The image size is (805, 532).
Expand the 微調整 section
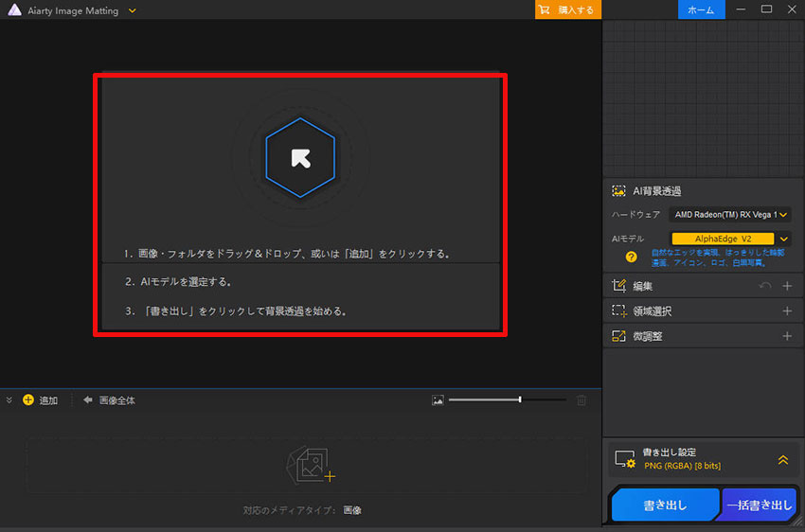coord(786,336)
